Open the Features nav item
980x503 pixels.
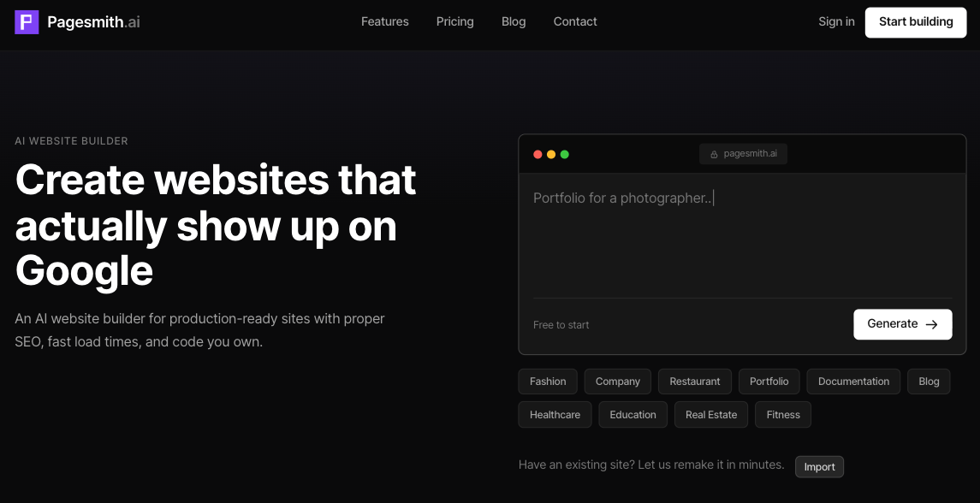point(385,22)
